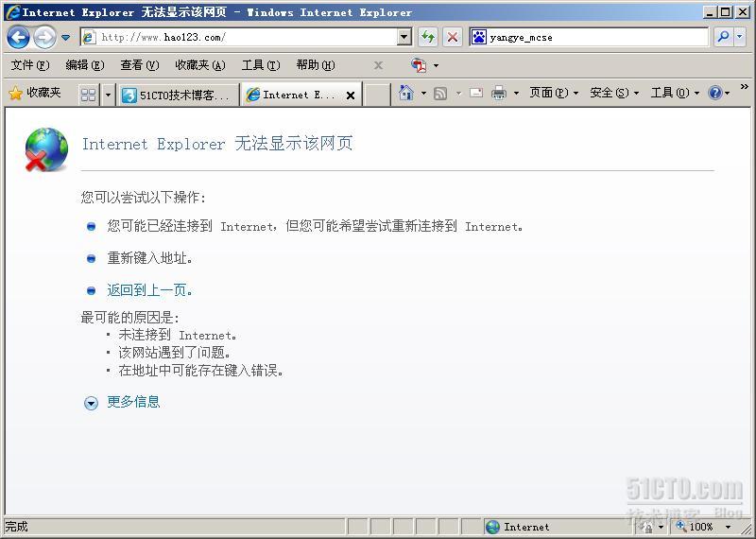The height and width of the screenshot is (539, 756).
Task: Open the PDF converter dropdown arrow
Action: pos(437,65)
